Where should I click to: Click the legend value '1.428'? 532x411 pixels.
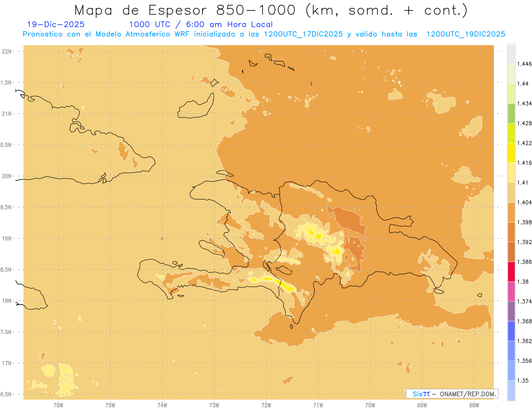coord(525,123)
